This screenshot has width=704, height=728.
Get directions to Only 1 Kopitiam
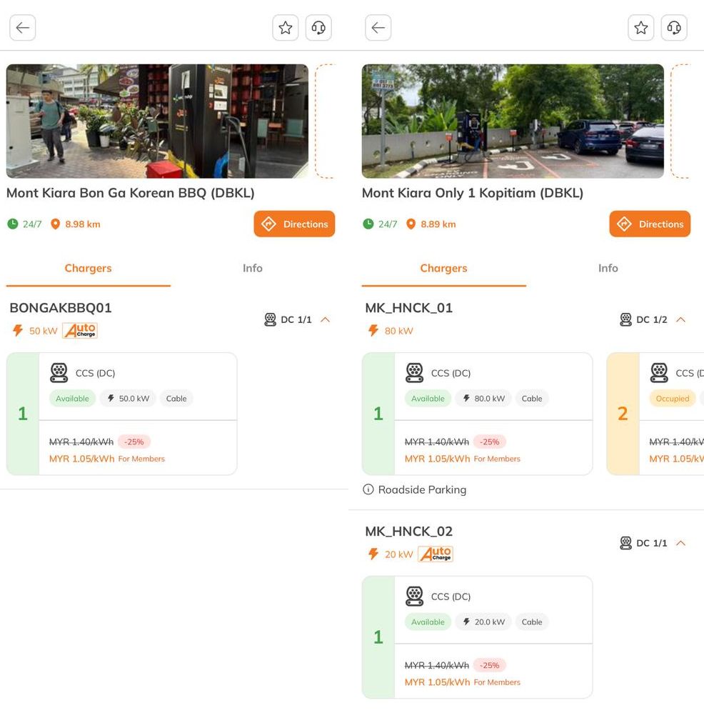[x=650, y=224]
